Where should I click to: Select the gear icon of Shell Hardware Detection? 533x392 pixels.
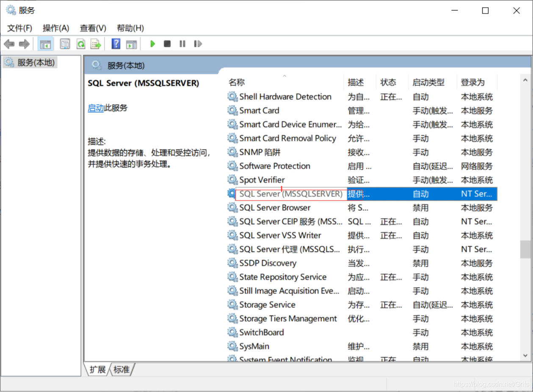pos(232,96)
